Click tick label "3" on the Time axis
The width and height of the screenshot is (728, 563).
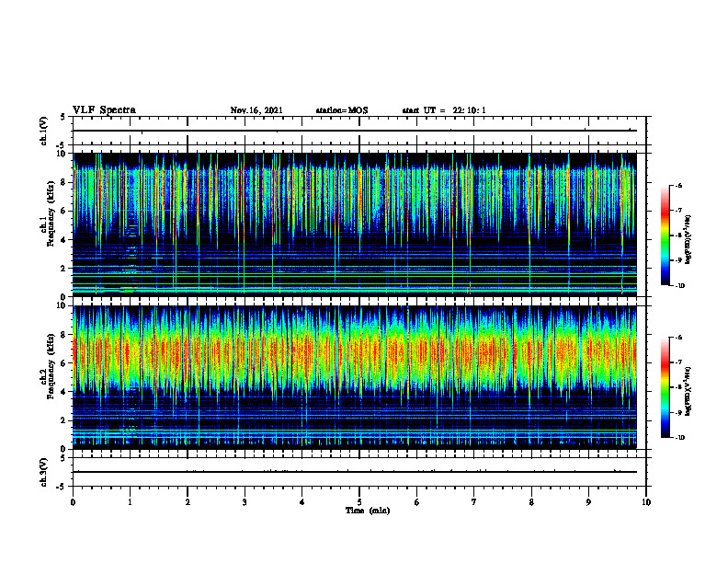tap(245, 502)
